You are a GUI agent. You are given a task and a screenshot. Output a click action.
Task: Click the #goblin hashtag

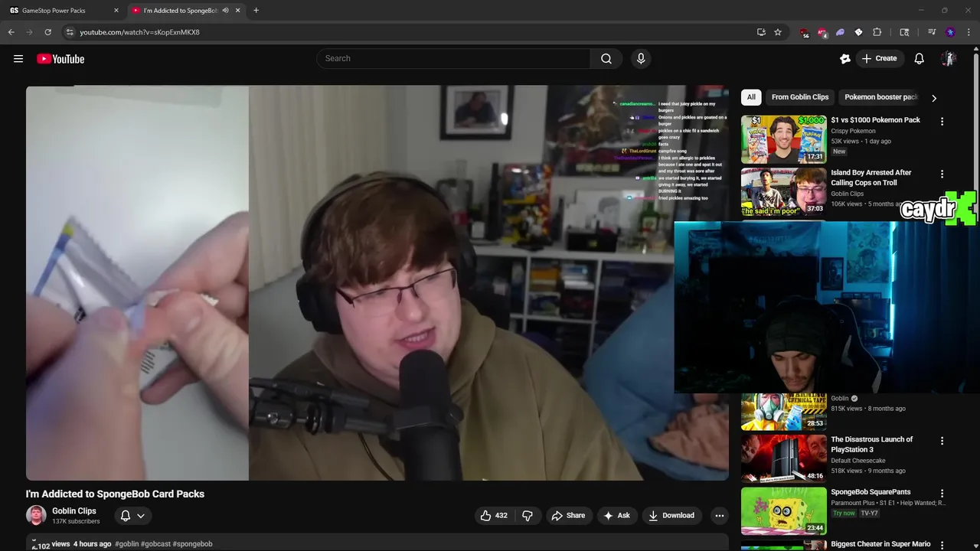click(x=127, y=544)
